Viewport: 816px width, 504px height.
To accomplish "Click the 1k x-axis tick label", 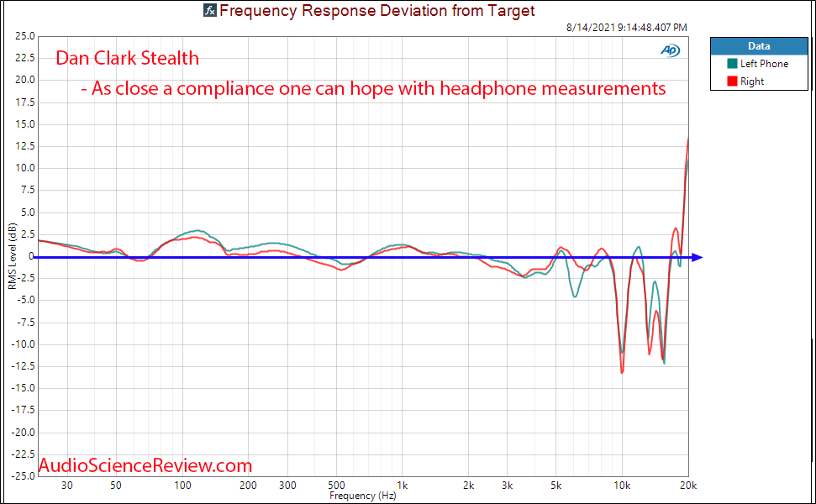I will [x=403, y=486].
